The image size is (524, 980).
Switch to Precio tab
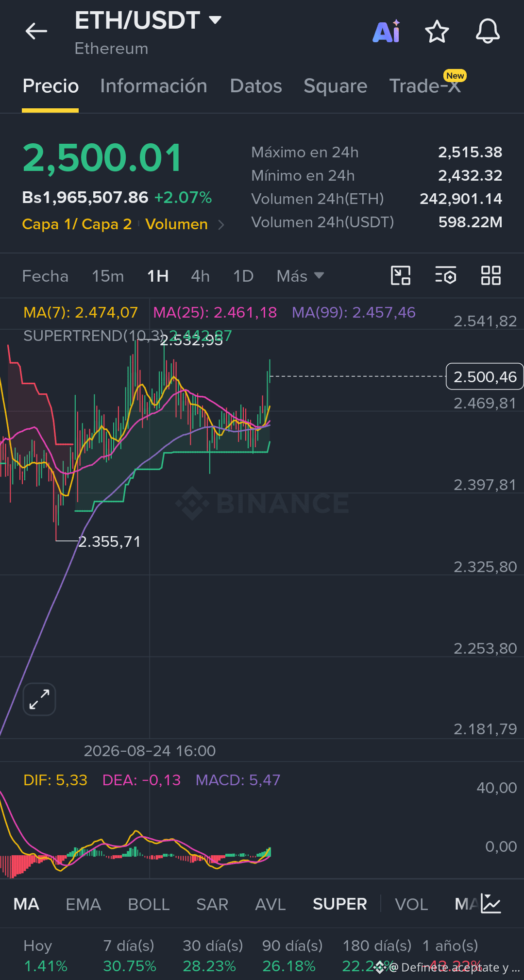tap(51, 86)
